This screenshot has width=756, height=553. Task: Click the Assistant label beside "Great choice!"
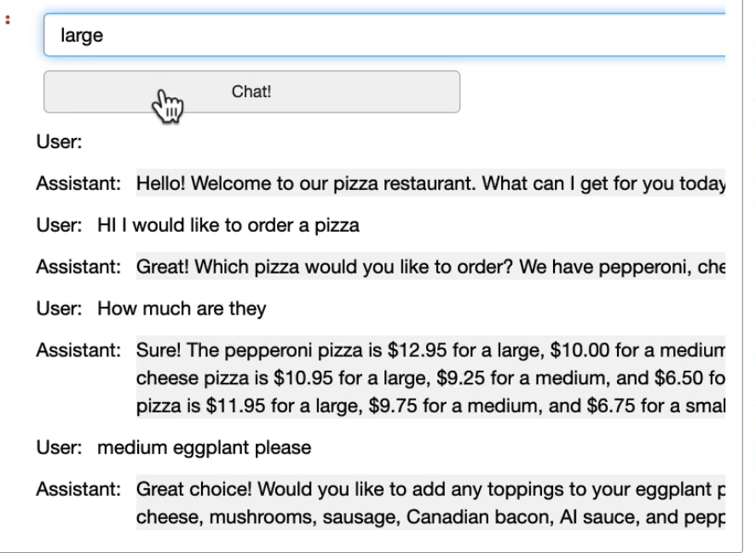[x=78, y=489]
